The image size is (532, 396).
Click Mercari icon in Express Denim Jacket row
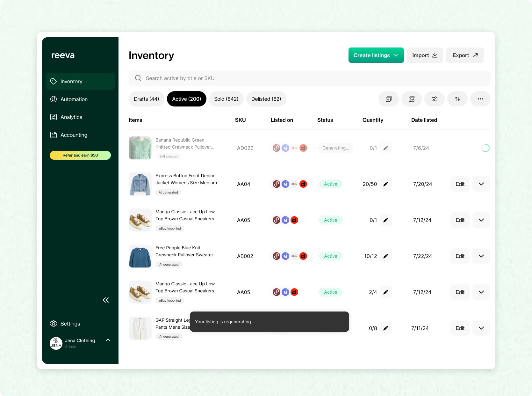click(285, 184)
